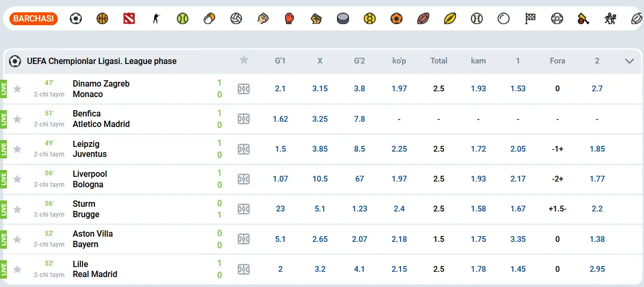Collapse the UEFA Chempionlar Ligasi section
Viewport: 644px width, 287px height.
630,61
